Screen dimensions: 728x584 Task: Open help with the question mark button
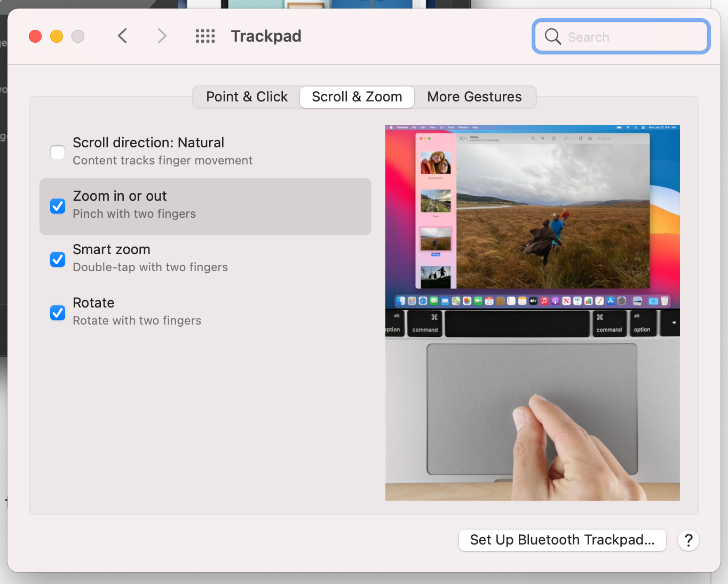[688, 540]
